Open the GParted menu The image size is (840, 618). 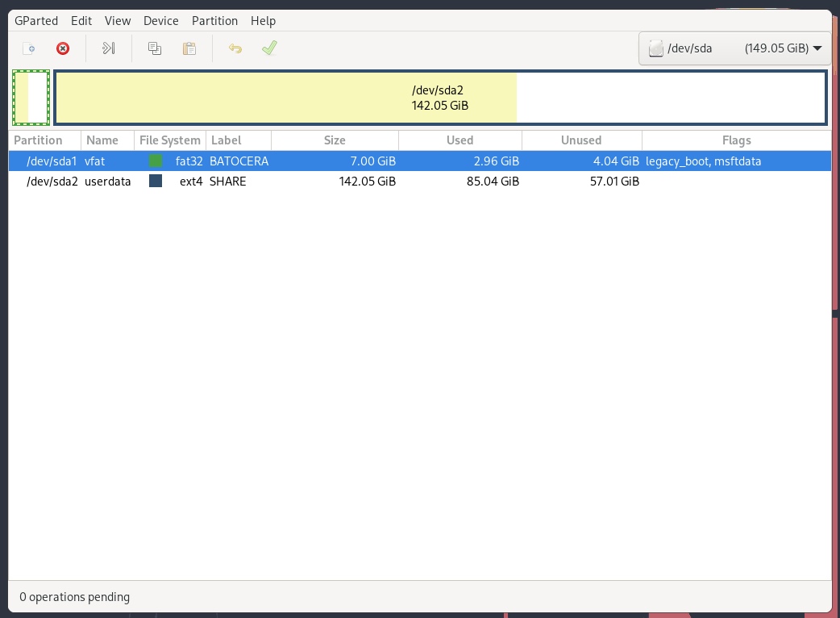(37, 21)
